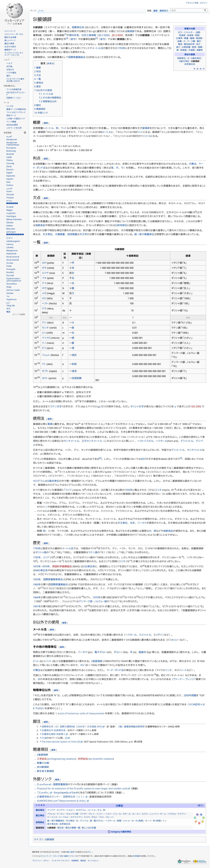
Task: Collapse the SI単位 navbox via 隠す
Action: (x=200, y=805)
